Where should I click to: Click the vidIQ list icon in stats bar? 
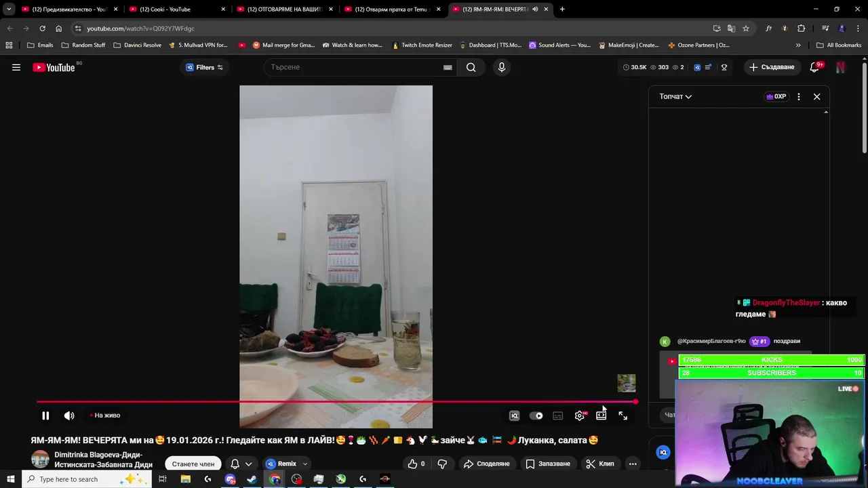point(708,67)
